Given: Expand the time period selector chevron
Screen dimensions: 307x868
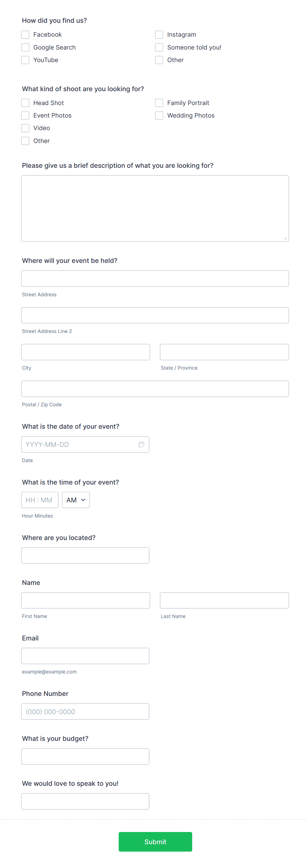Looking at the screenshot, I should tap(84, 500).
